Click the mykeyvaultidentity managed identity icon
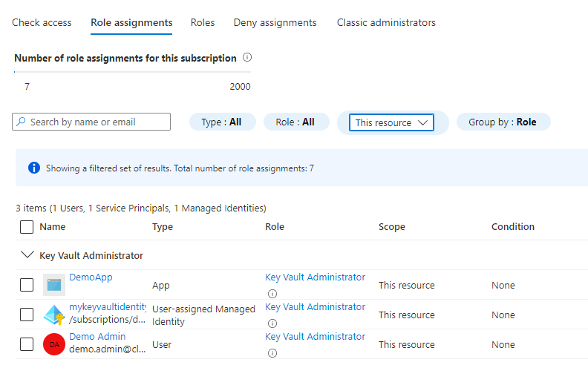588x388 pixels. point(54,315)
